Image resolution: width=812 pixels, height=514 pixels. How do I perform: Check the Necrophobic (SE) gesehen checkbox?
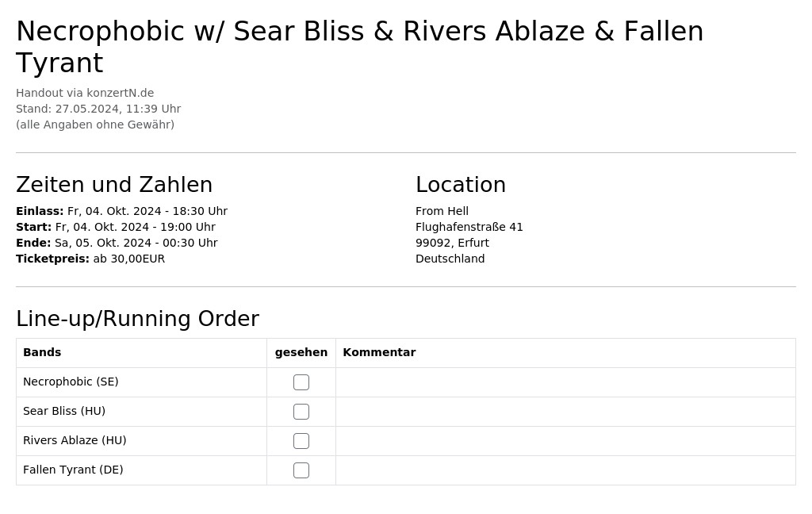[x=301, y=382]
